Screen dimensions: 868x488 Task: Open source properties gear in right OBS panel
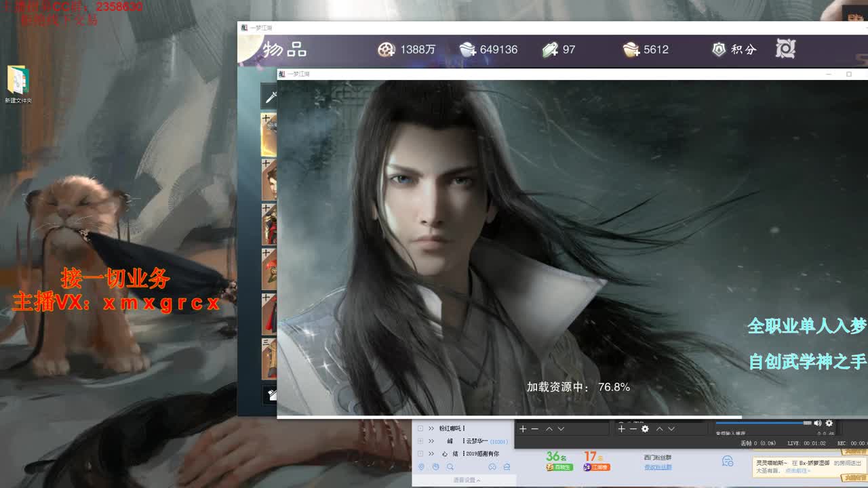[645, 429]
